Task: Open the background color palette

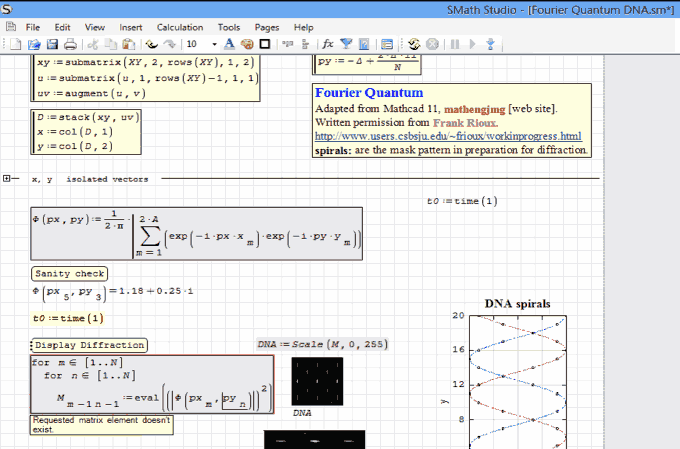Action: [x=247, y=44]
